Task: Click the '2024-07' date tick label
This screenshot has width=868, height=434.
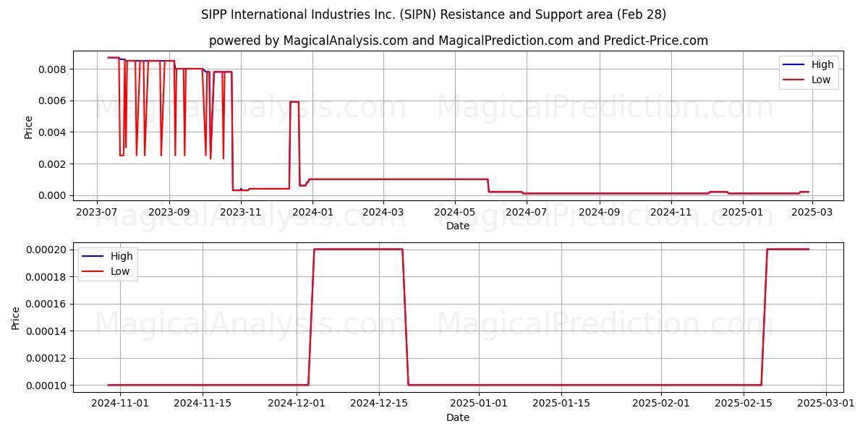Action: [526, 212]
